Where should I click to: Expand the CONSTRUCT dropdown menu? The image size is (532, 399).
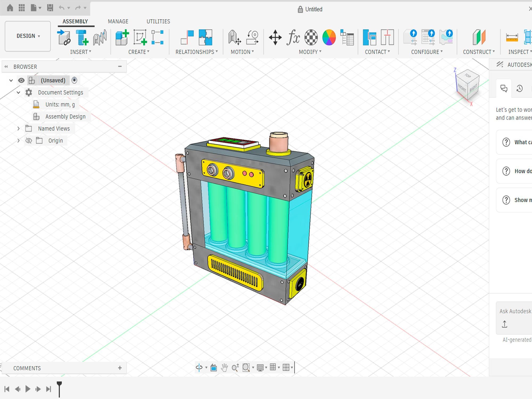pyautogui.click(x=479, y=52)
